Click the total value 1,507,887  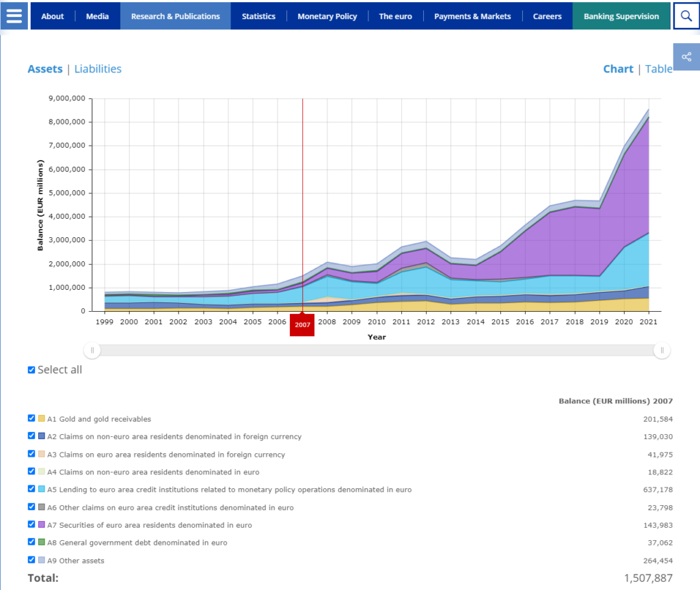coord(648,578)
